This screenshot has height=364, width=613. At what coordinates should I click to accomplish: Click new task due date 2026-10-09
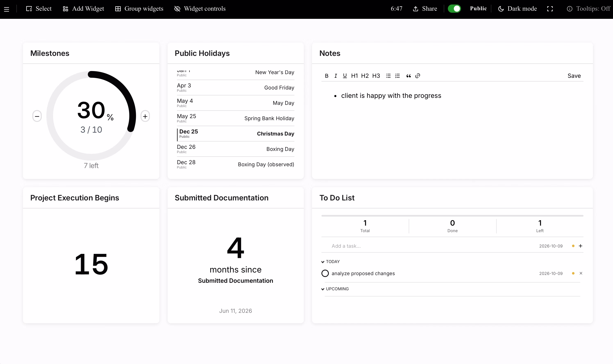[551, 246]
